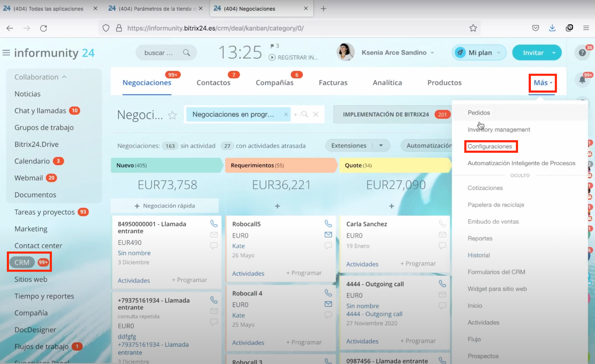This screenshot has width=595, height=364.
Task: Open the Facturas tab
Action: click(333, 83)
